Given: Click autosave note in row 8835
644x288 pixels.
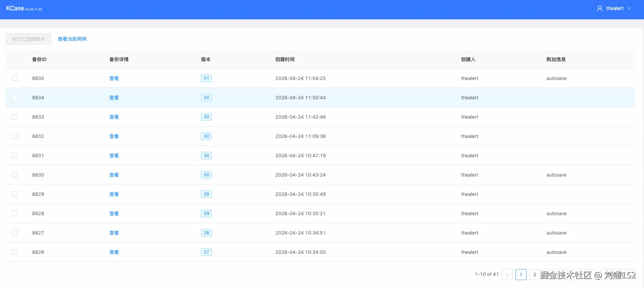Looking at the screenshot, I should (x=556, y=78).
